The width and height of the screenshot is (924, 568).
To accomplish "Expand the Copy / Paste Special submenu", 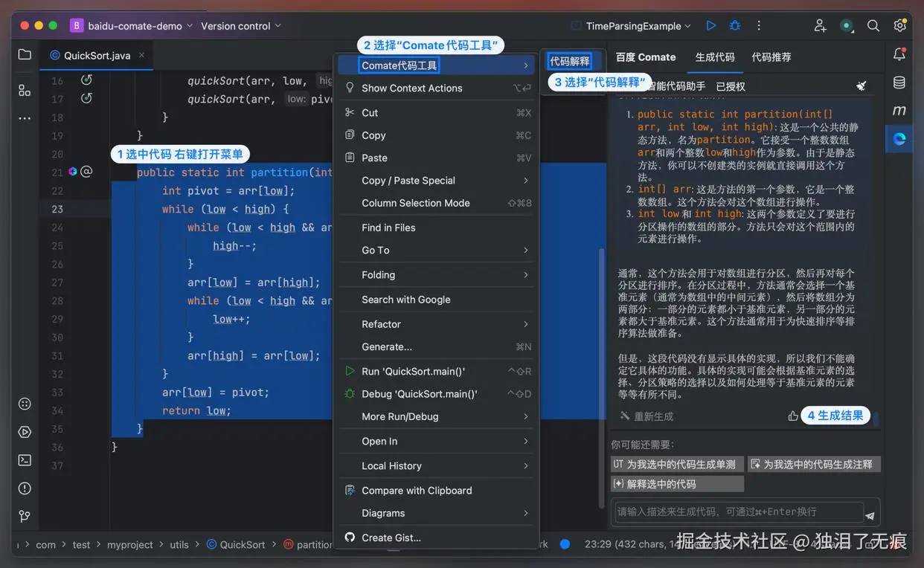I will [x=436, y=180].
